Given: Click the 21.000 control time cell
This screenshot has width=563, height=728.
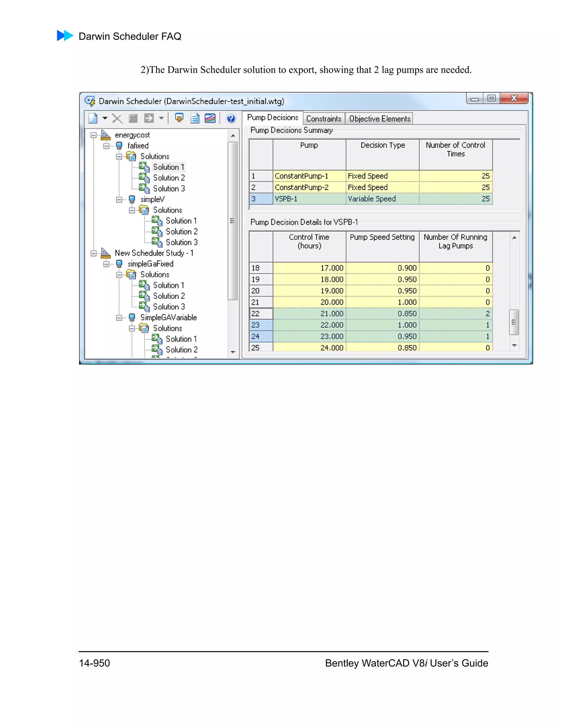Looking at the screenshot, I should pos(309,314).
